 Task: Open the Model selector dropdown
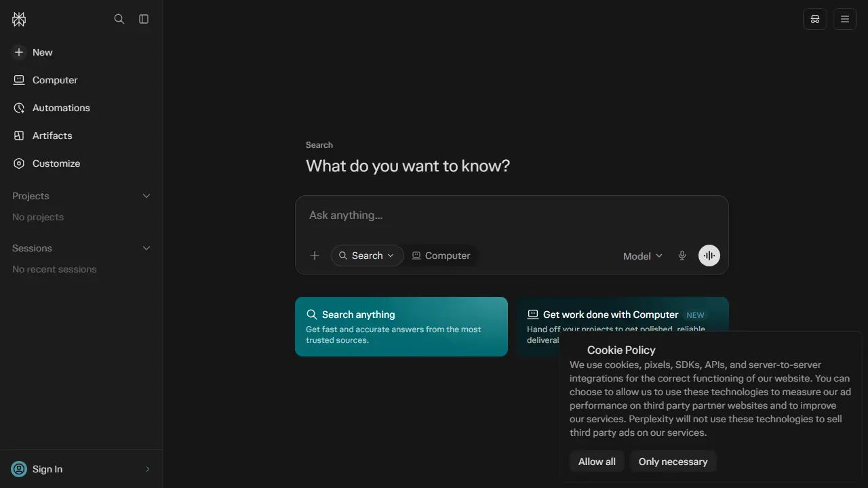pos(643,256)
